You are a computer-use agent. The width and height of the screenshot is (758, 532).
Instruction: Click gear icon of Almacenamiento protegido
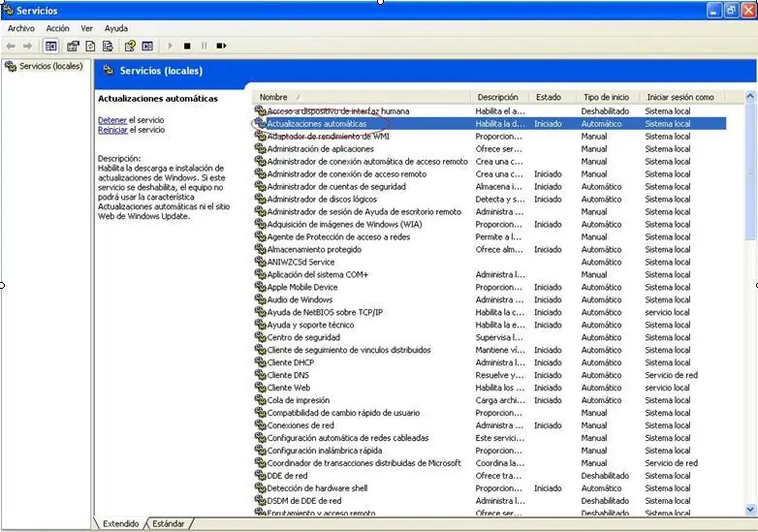[260, 249]
